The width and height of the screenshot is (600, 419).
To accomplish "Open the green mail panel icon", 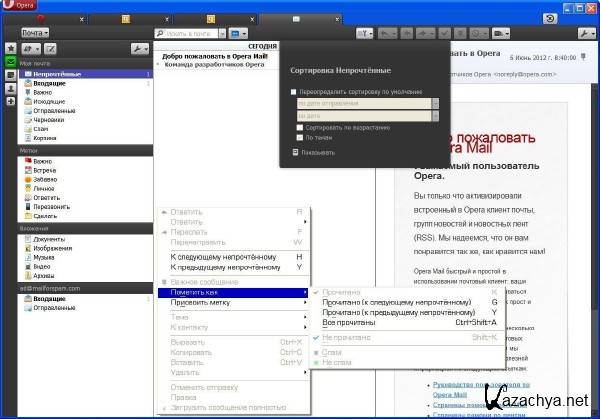I will point(10,62).
